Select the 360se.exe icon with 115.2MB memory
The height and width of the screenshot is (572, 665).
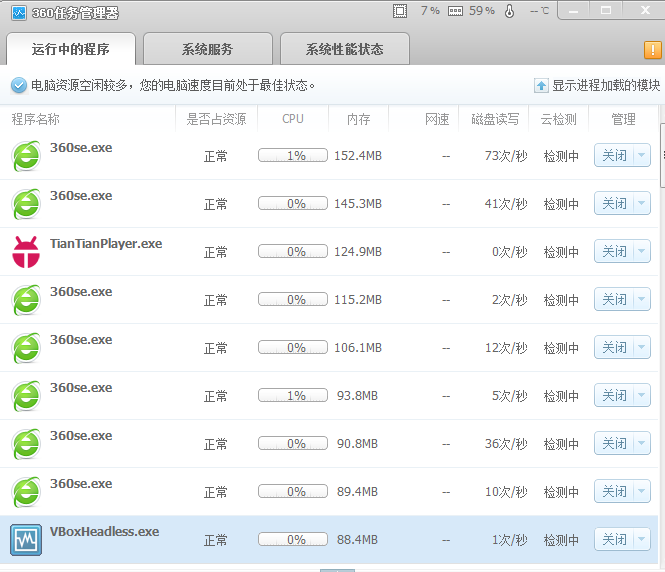click(26, 300)
